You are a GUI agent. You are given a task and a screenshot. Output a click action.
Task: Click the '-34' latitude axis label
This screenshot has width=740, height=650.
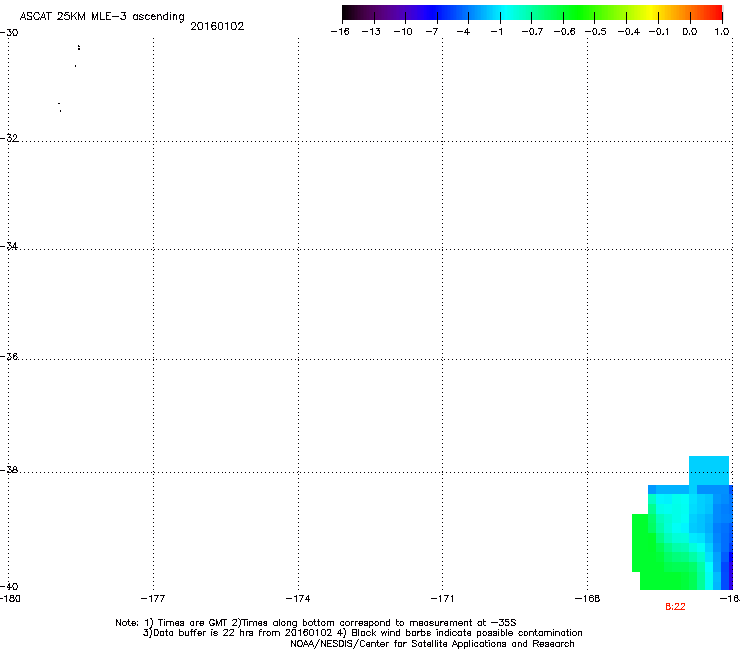(9, 246)
